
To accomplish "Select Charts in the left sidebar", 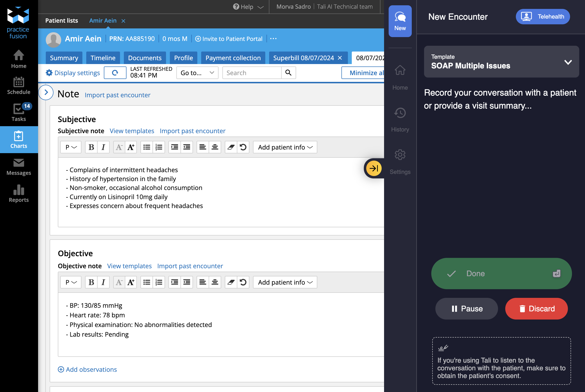I will [19, 139].
